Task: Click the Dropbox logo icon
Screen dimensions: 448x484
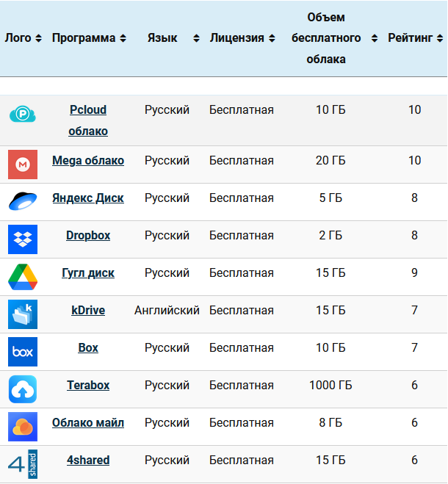Action: [x=23, y=239]
